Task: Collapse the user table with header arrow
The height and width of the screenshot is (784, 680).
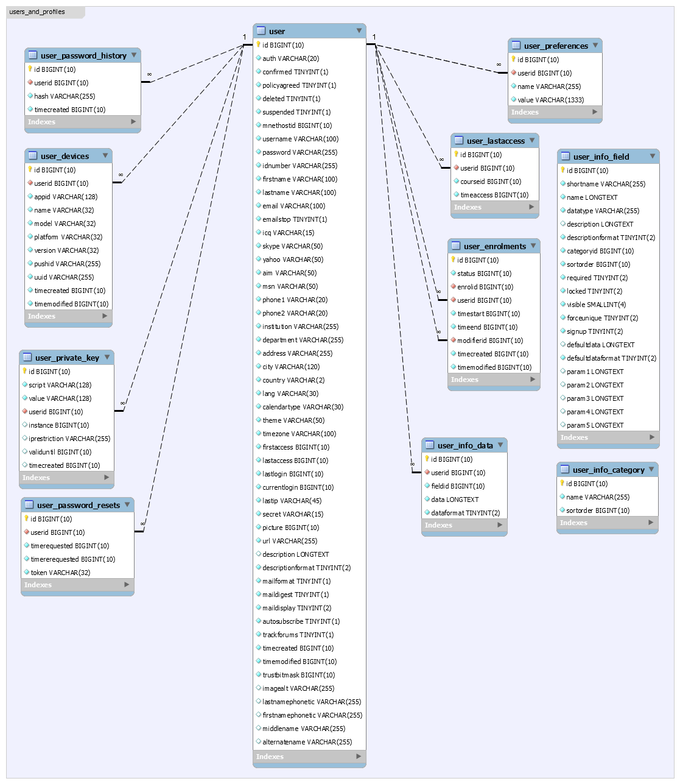Action: click(359, 30)
